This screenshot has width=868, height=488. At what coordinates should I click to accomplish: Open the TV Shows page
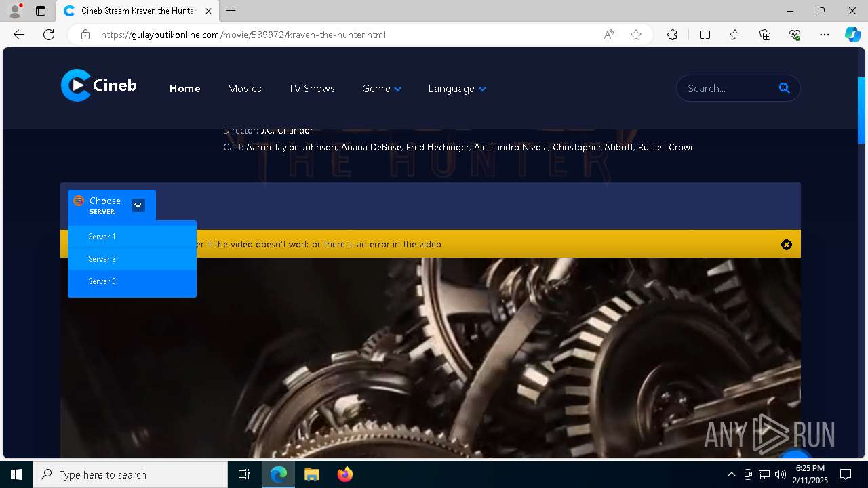point(311,89)
